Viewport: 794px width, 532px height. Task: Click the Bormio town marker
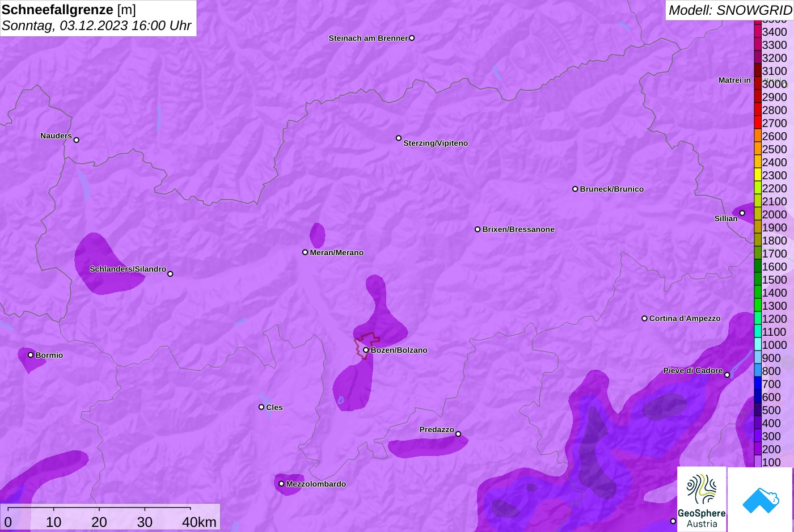click(x=31, y=355)
